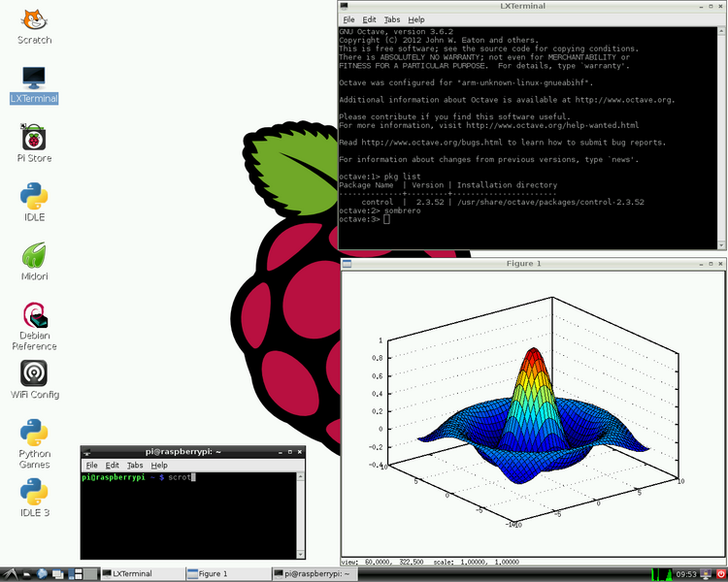Select the LXTerminal desktop icon

coord(34,85)
